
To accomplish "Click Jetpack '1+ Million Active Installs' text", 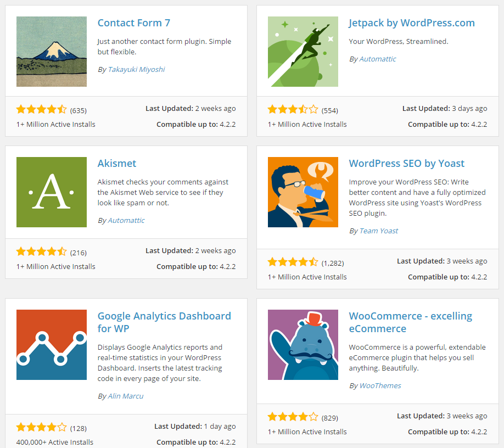I will pos(307,125).
